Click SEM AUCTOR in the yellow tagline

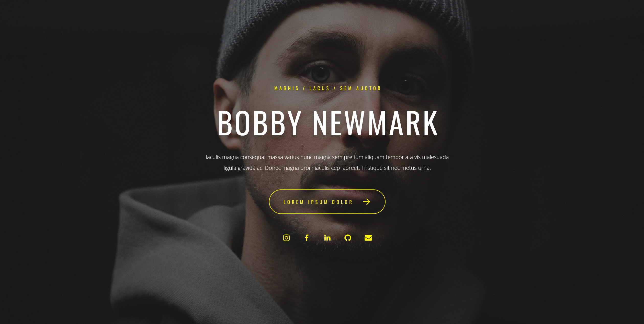pos(360,88)
